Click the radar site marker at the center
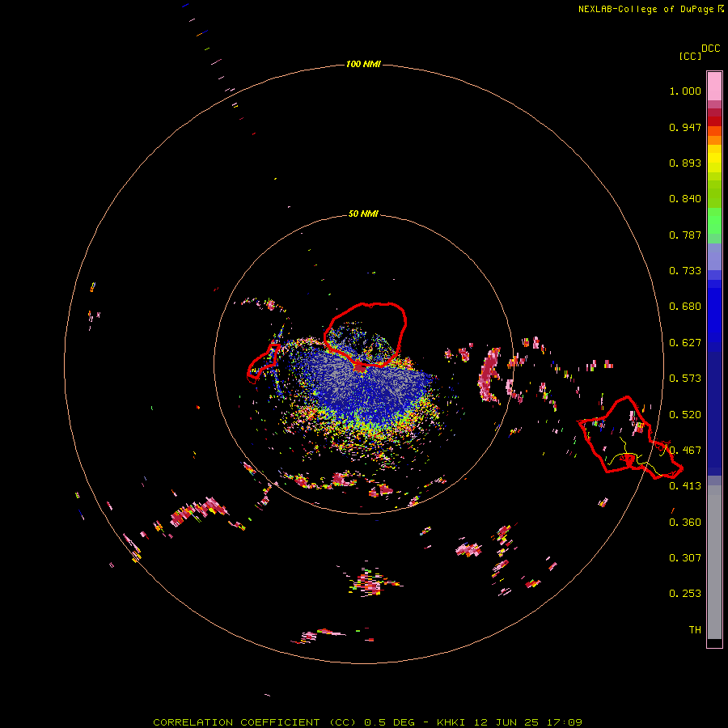Viewport: 728px width, 728px height. (360, 366)
